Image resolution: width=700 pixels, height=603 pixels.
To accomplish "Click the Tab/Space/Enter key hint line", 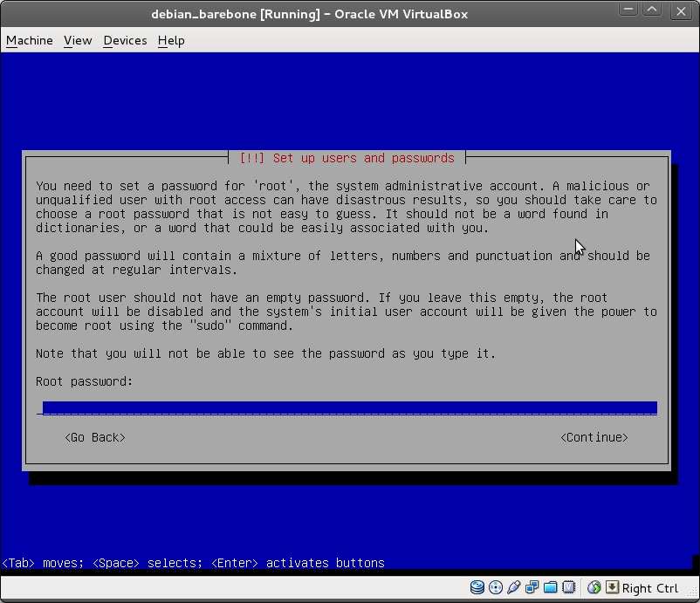I will pos(193,563).
